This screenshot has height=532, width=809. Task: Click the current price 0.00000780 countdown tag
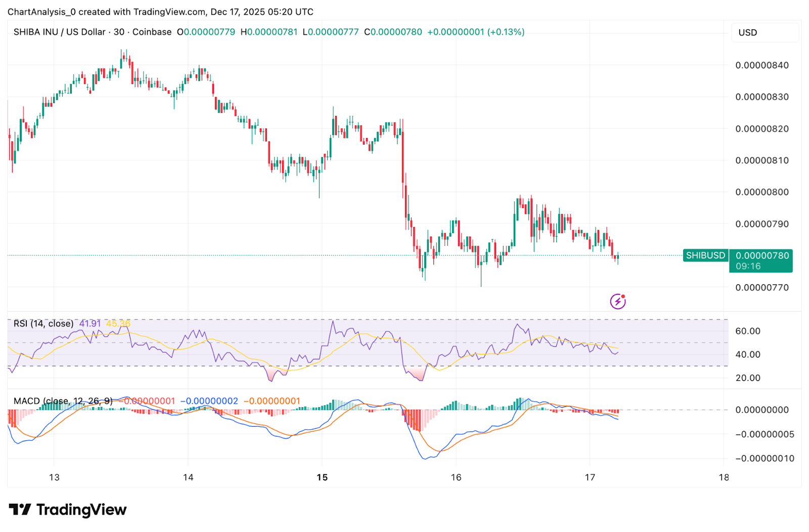(761, 261)
